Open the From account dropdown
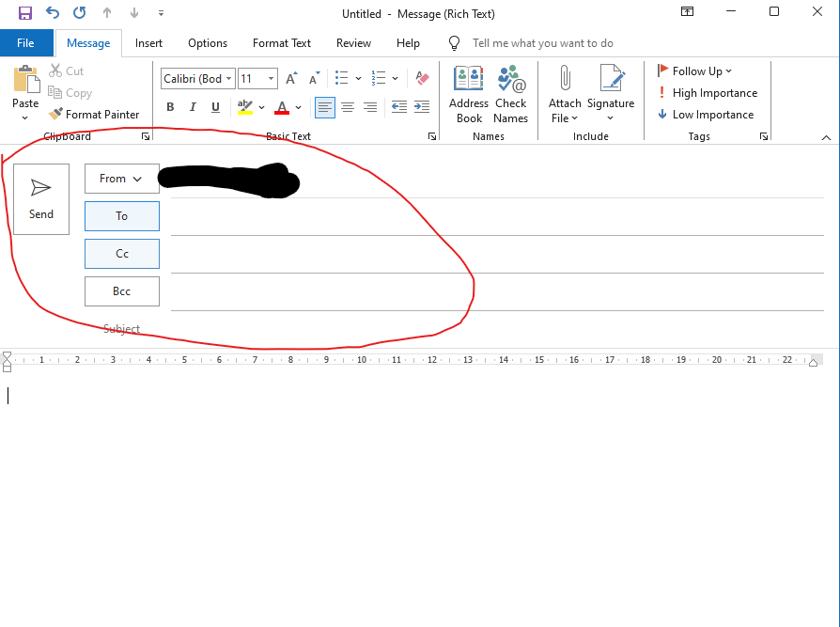Image resolution: width=840 pixels, height=627 pixels. (121, 179)
